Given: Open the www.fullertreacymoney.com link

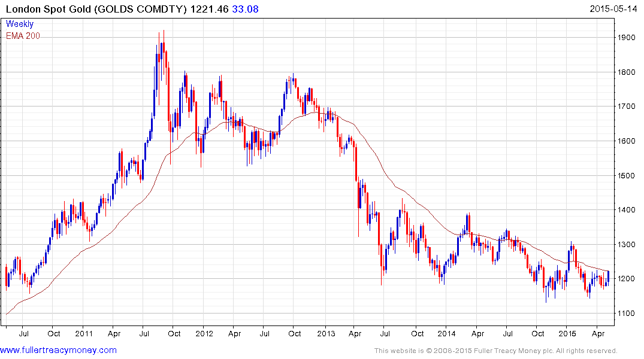Looking at the screenshot, I should [x=58, y=350].
